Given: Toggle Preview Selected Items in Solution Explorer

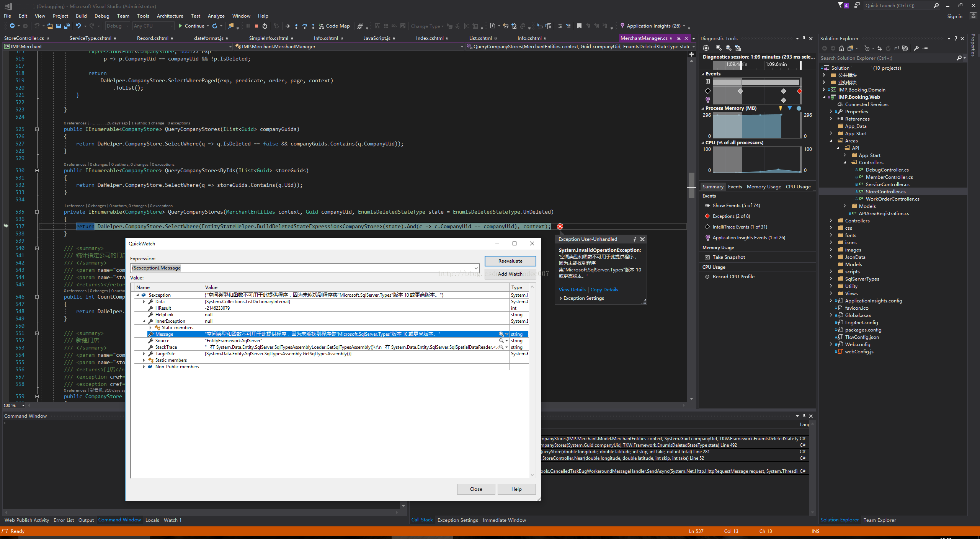Looking at the screenshot, I should point(925,48).
